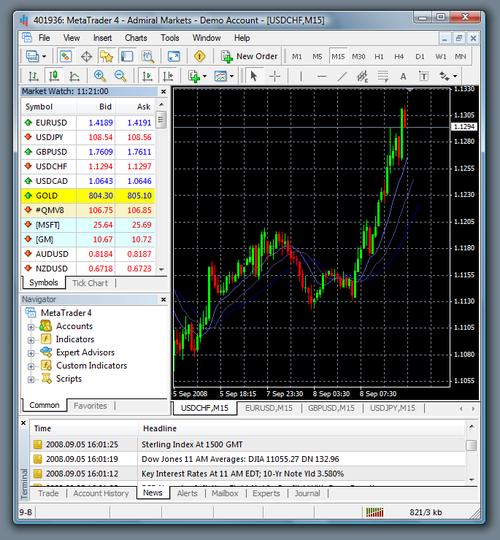
Task: Select the M5 timeframe
Action: 317,56
